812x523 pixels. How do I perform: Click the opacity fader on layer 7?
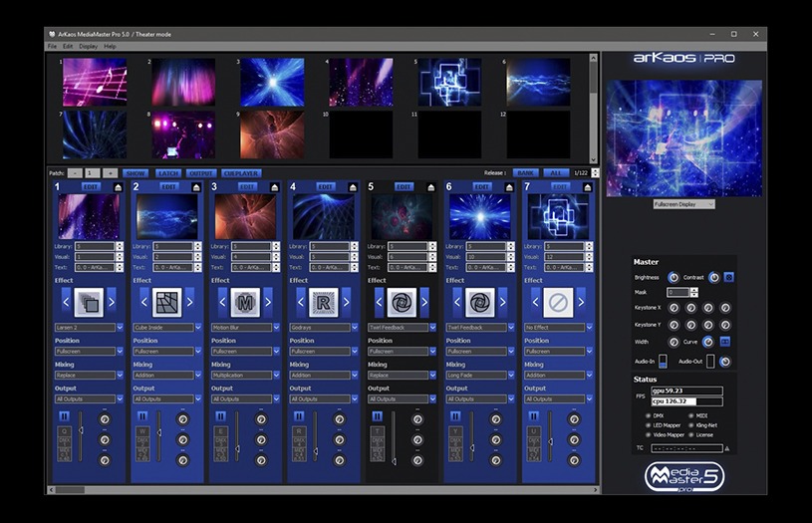549,436
